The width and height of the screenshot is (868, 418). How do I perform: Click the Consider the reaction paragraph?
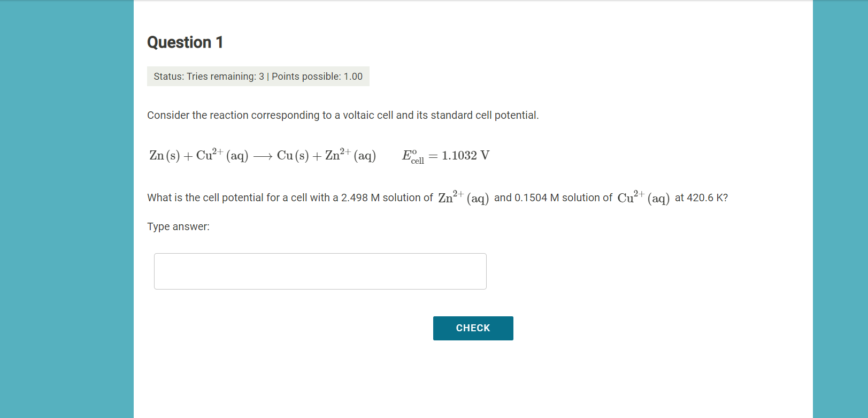[x=343, y=115]
